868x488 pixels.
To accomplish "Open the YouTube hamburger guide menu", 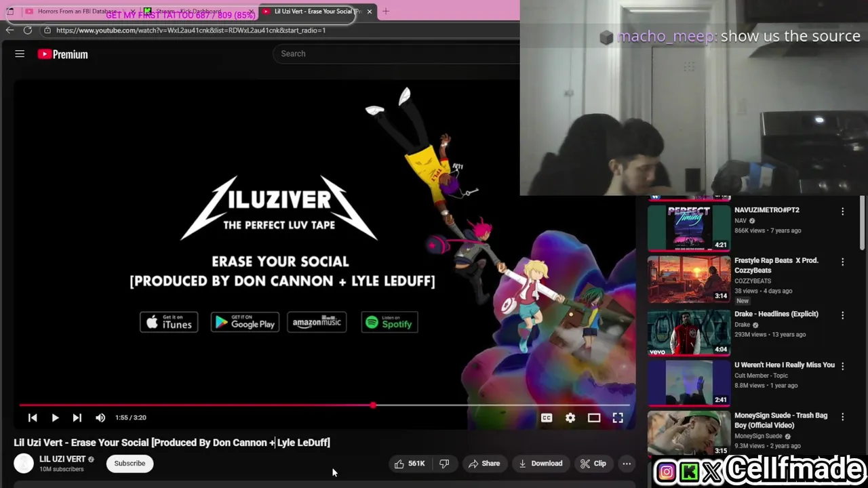I will 20,54.
